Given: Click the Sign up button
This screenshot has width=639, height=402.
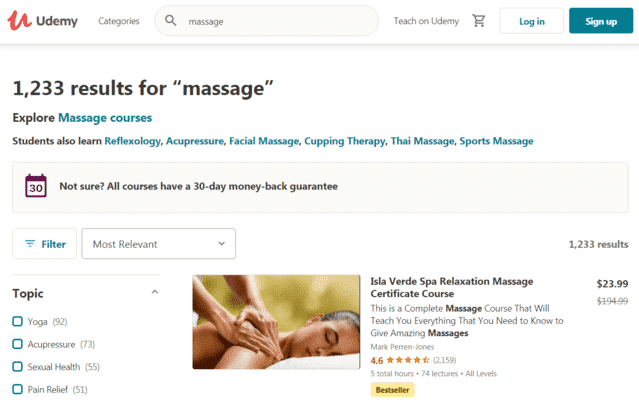Looking at the screenshot, I should click(x=601, y=21).
